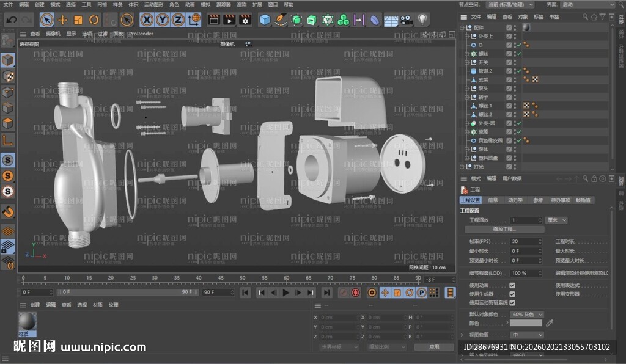This screenshot has width=626, height=364.
Task: Expand the 配件 object hierarchy
Action: pos(462,27)
